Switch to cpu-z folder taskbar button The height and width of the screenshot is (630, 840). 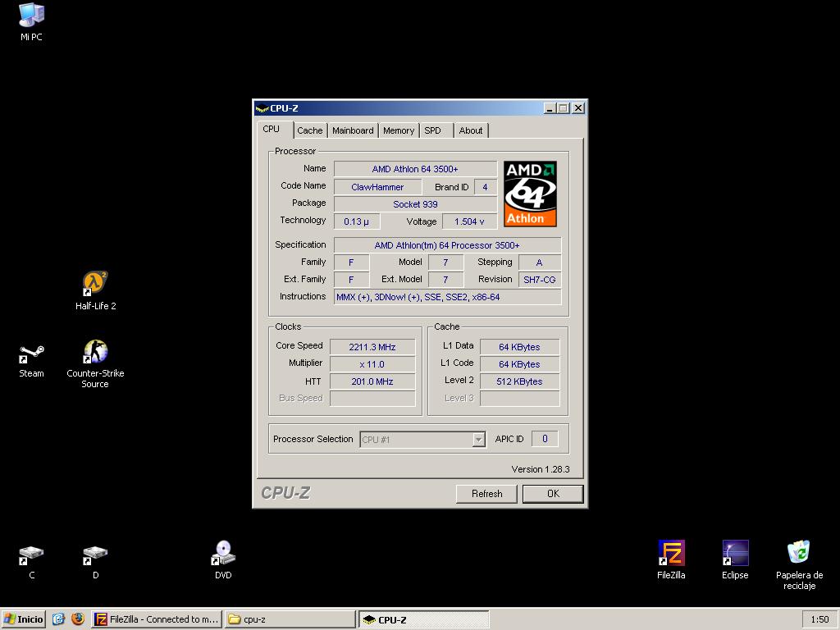(x=290, y=619)
